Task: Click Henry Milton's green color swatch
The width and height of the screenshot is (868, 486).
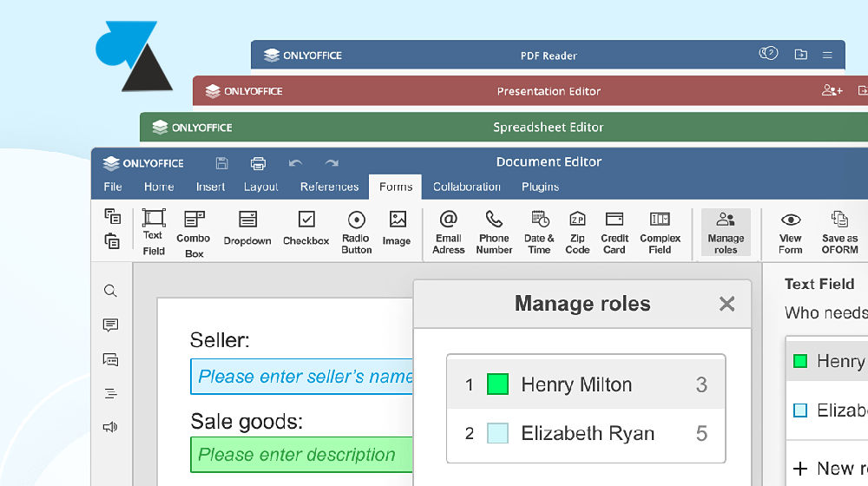Action: [x=497, y=384]
